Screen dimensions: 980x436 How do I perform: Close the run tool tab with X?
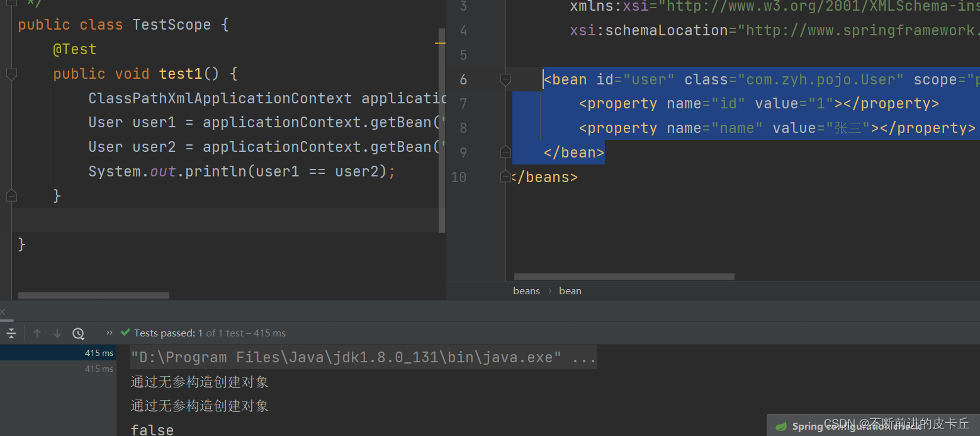(3, 312)
